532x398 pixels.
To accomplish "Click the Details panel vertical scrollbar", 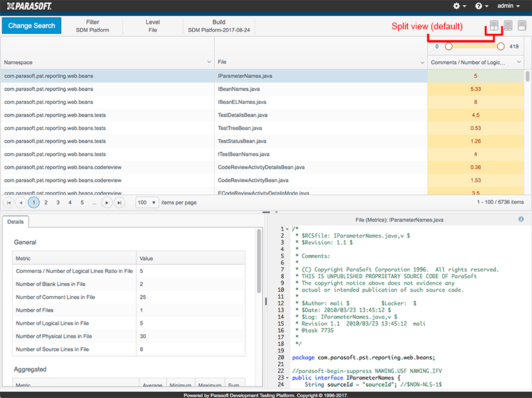I will coord(259,261).
